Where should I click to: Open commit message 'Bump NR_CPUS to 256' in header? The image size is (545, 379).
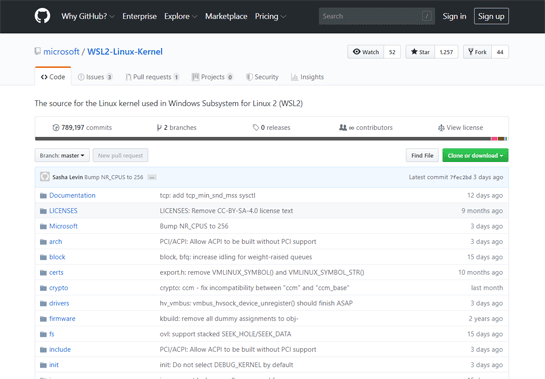tap(114, 177)
